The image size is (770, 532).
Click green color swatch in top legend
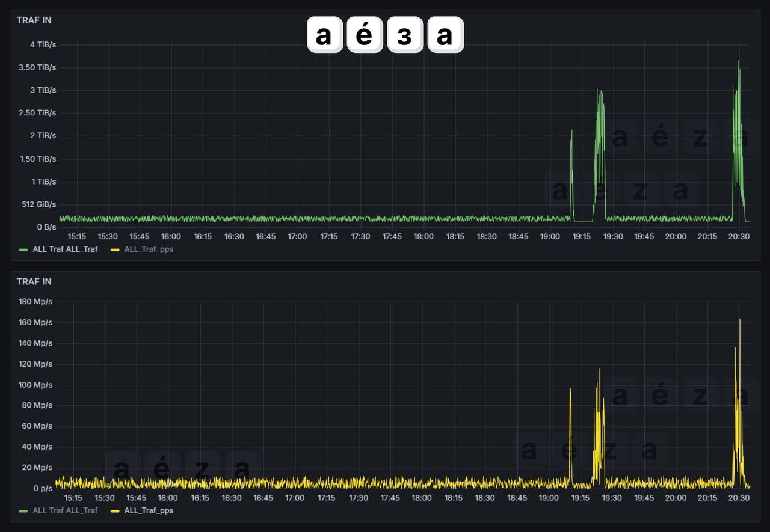click(23, 249)
